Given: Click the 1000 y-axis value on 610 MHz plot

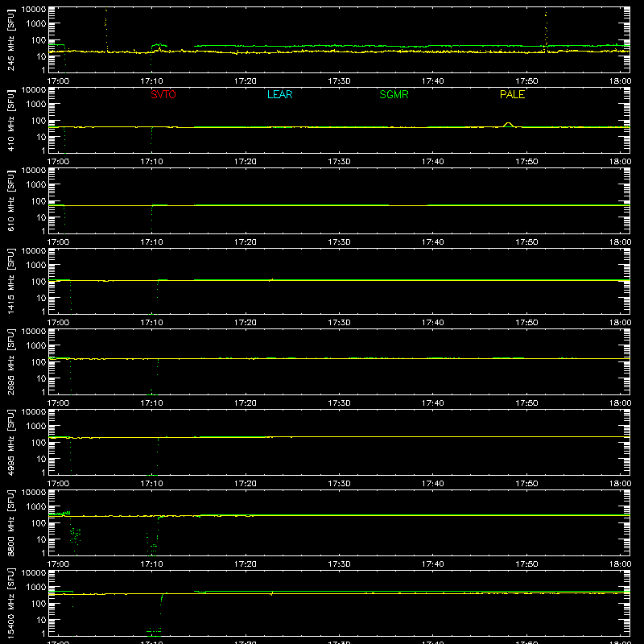Looking at the screenshot, I should [x=36, y=185].
